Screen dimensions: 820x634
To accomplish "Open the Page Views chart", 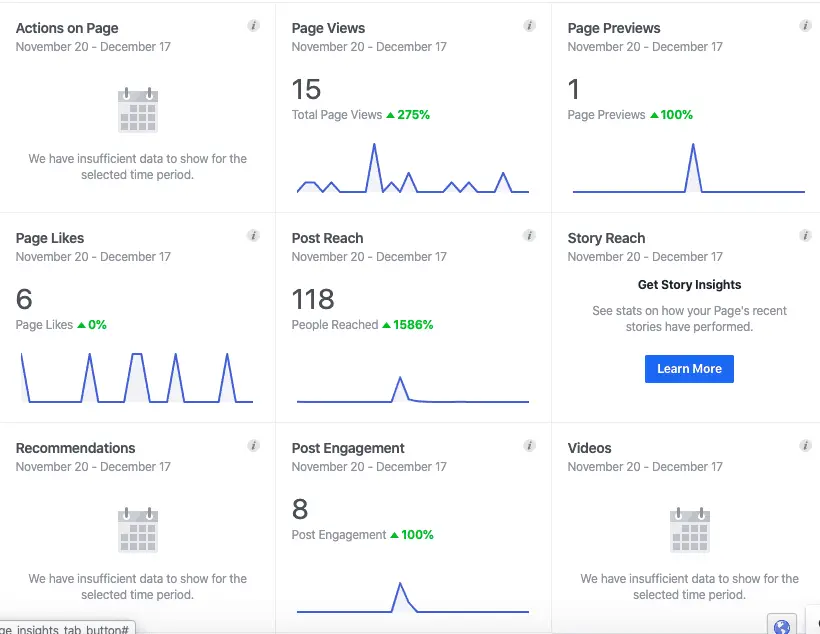I will click(x=413, y=168).
